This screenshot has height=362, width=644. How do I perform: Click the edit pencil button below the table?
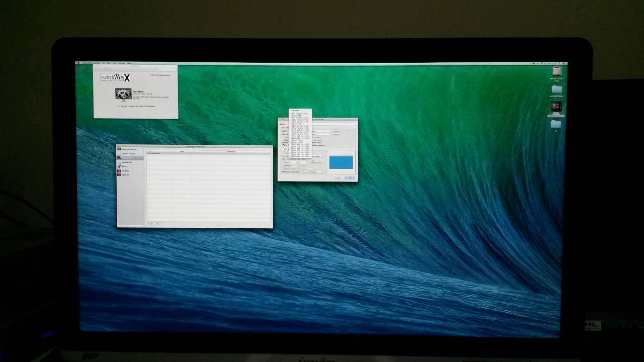(157, 224)
